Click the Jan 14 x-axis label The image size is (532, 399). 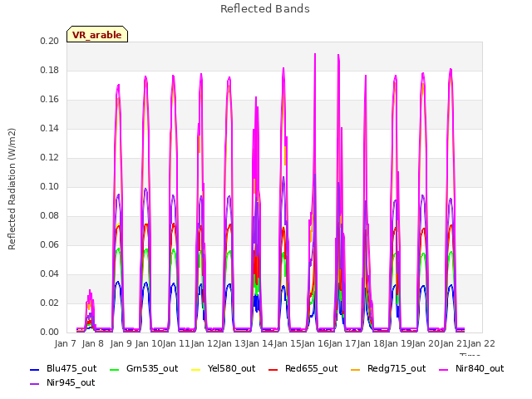pos(259,343)
